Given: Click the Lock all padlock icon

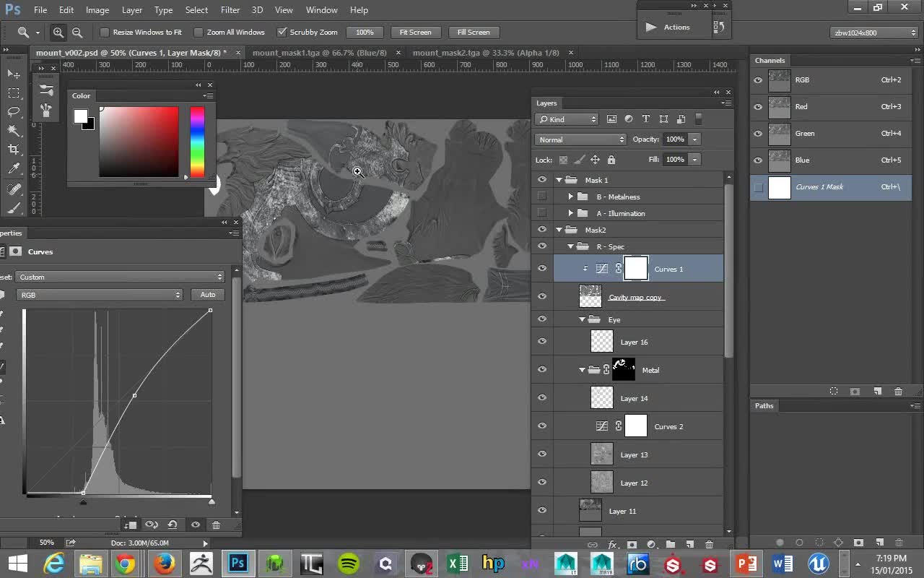Looking at the screenshot, I should (611, 160).
